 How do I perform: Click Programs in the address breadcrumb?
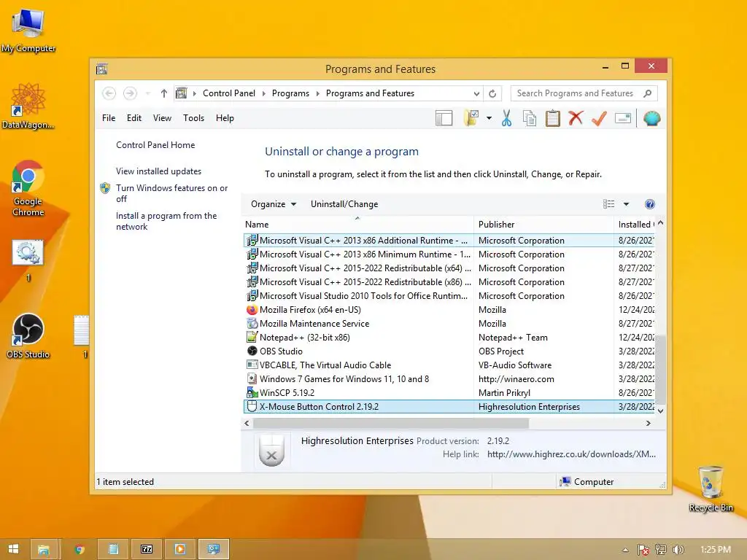(290, 93)
